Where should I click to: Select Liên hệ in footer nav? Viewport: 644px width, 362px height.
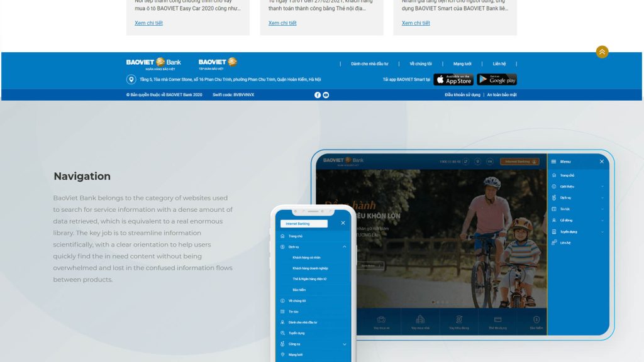(x=499, y=64)
